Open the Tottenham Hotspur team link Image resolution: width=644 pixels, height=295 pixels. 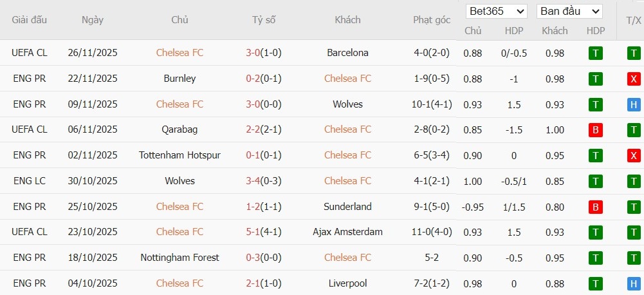point(179,155)
